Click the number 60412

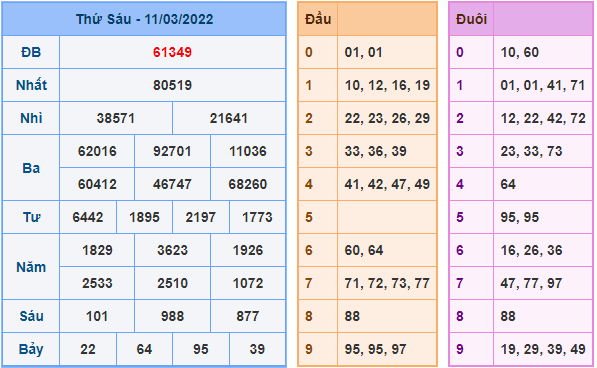click(x=97, y=185)
